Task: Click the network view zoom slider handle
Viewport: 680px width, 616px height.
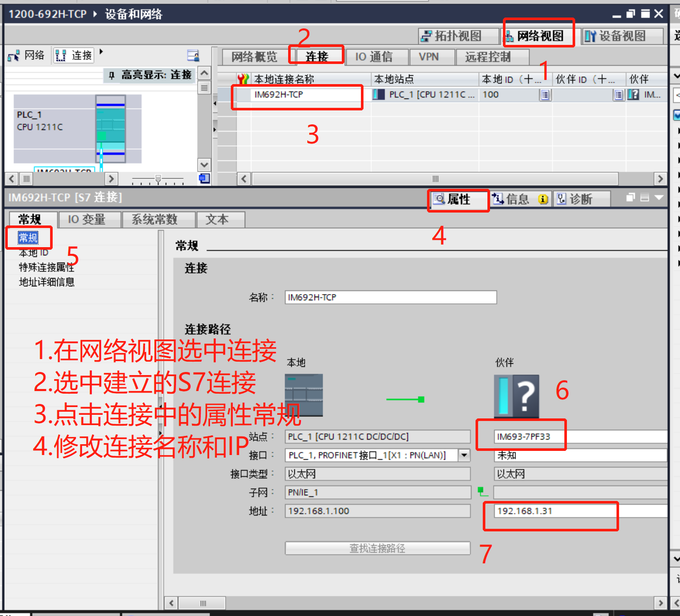Action: point(158,180)
